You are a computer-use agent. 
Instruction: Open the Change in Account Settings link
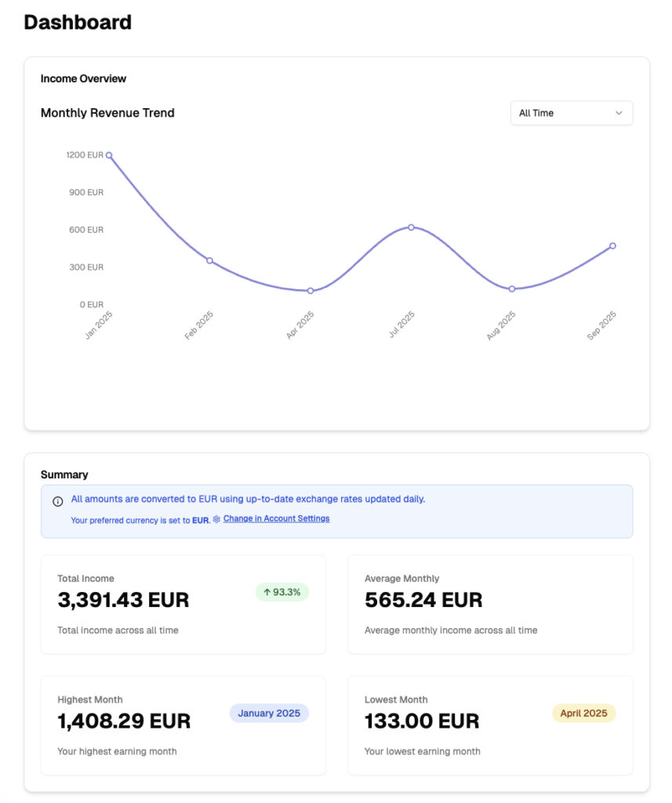point(276,519)
